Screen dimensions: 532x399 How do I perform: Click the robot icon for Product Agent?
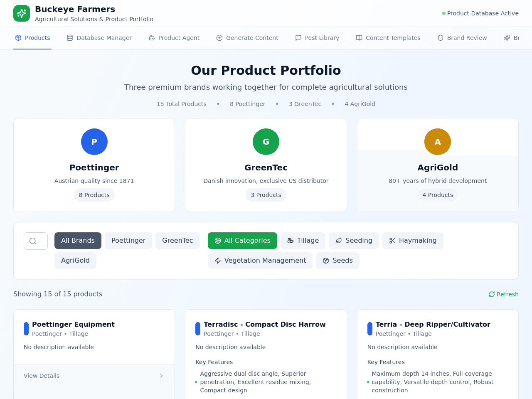click(x=152, y=38)
